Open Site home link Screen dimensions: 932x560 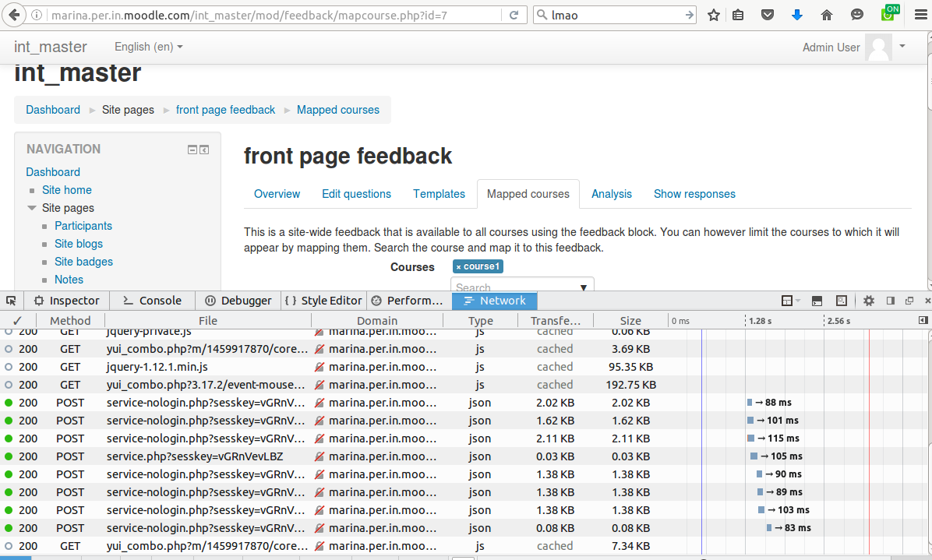point(67,190)
